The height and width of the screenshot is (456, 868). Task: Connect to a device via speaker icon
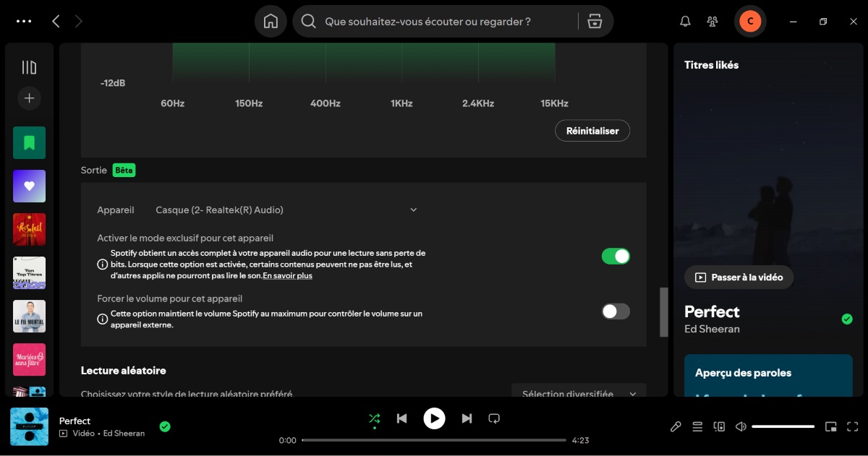pos(719,426)
